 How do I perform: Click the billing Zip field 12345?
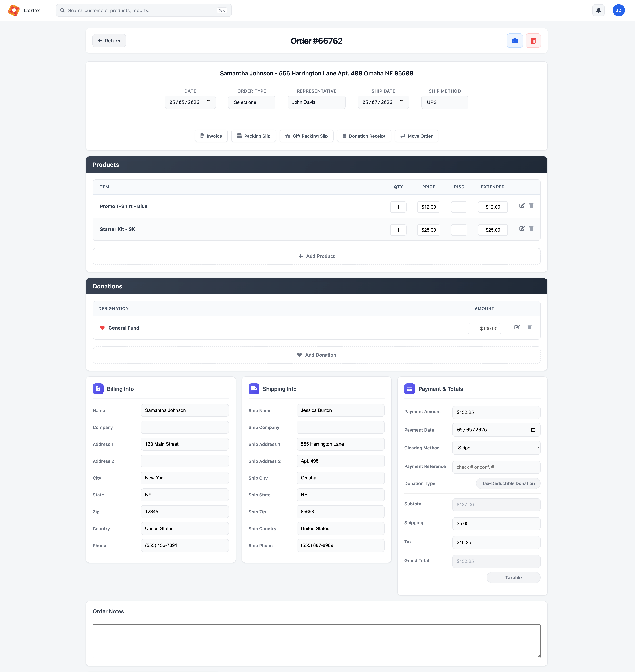[x=185, y=512]
